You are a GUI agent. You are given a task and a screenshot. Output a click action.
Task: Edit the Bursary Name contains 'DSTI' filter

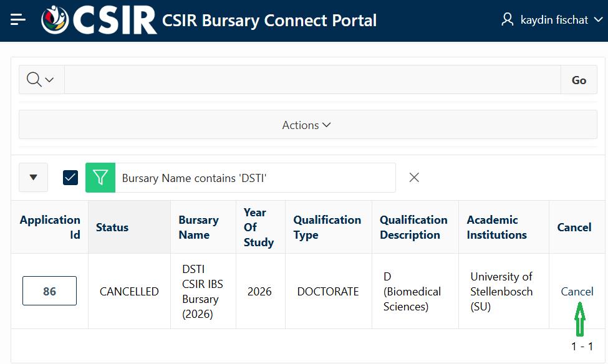[x=195, y=178]
